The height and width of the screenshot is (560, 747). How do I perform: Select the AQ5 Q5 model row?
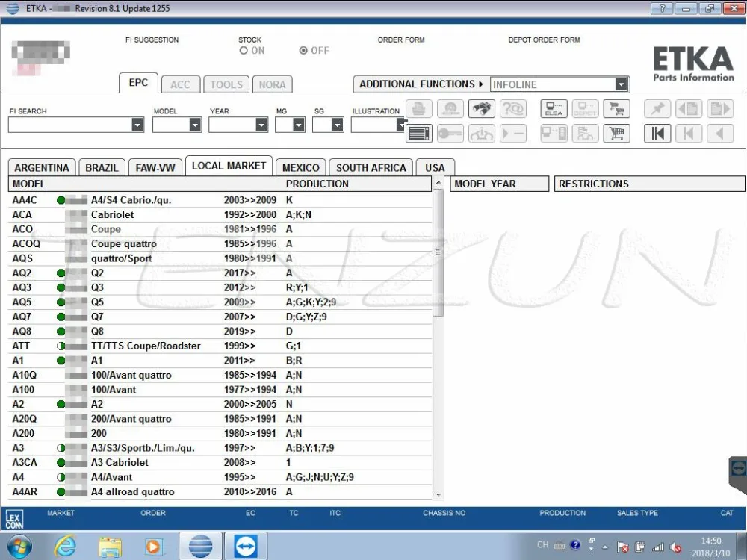[220, 302]
